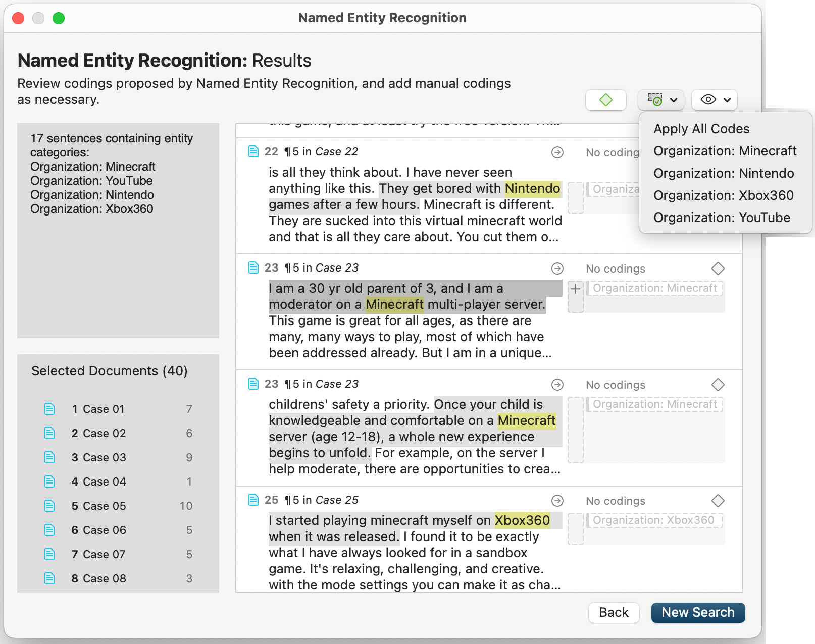815x644 pixels.
Task: Select Case 05 in Selected Documents
Action: [x=105, y=506]
